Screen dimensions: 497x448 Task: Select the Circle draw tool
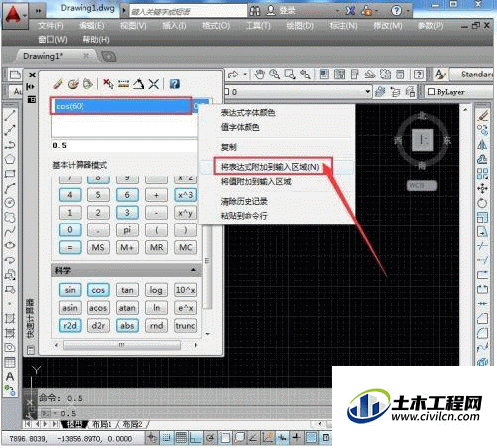click(x=10, y=202)
